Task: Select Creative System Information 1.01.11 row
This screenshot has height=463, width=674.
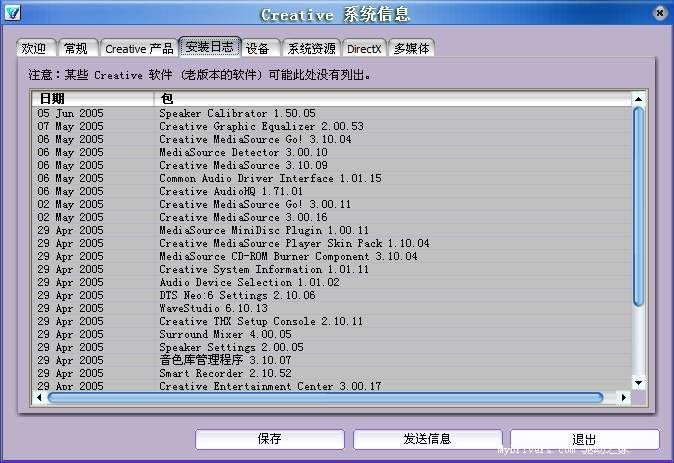Action: pos(332,270)
